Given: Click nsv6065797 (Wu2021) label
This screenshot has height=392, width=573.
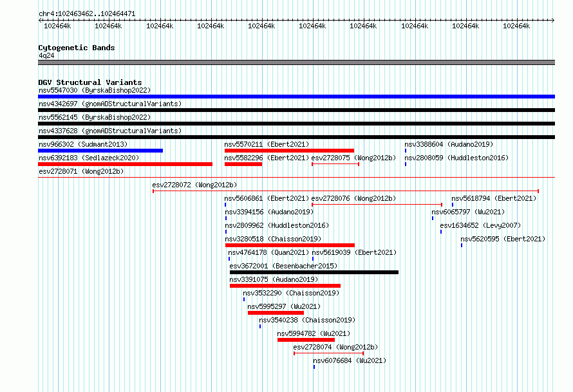Looking at the screenshot, I should 468,212.
